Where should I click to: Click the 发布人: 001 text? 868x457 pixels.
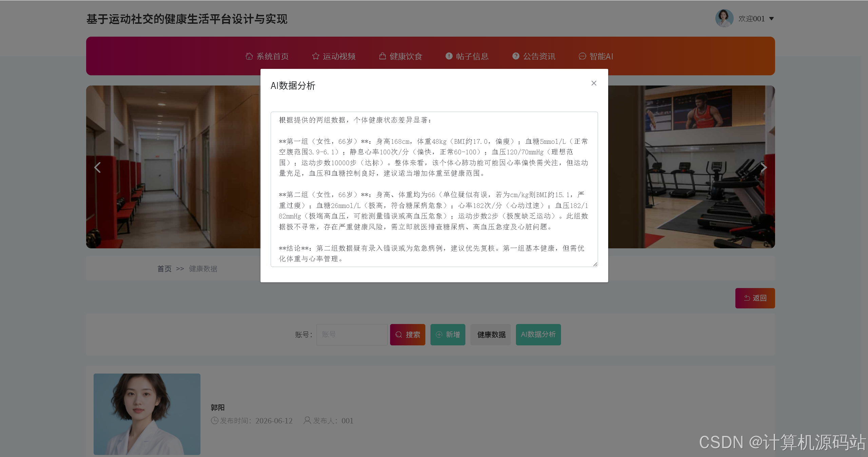pos(333,421)
